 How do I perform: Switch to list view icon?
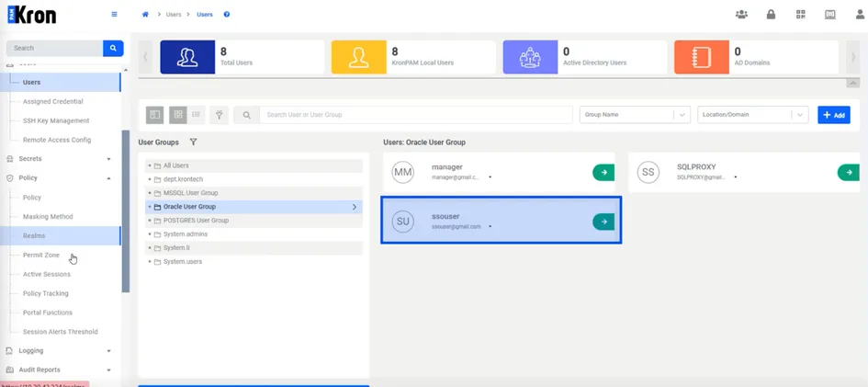196,115
